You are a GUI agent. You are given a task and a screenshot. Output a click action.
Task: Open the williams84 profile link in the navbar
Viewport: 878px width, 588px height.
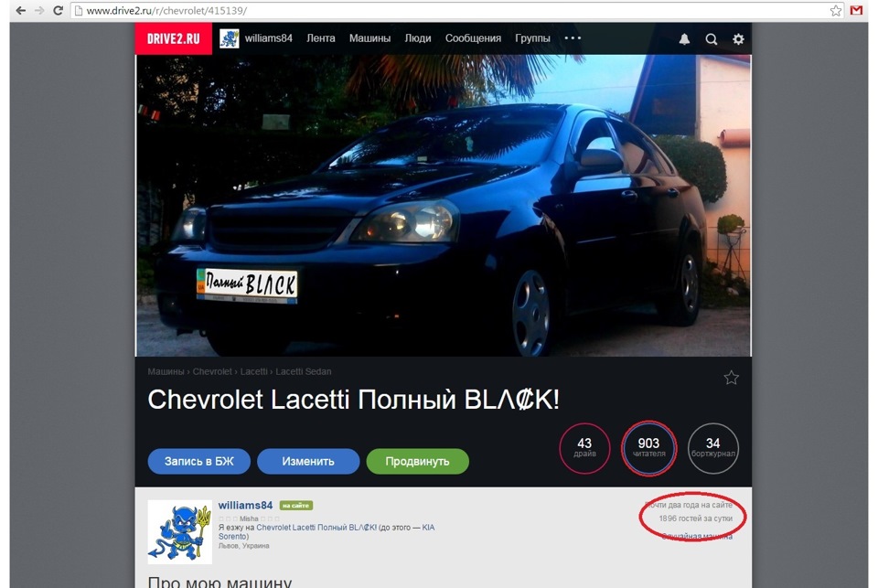268,38
